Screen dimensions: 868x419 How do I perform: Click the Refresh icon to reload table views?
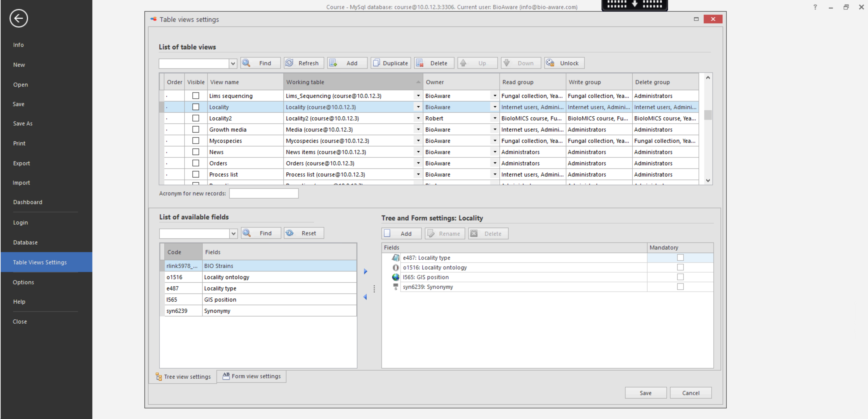(289, 63)
